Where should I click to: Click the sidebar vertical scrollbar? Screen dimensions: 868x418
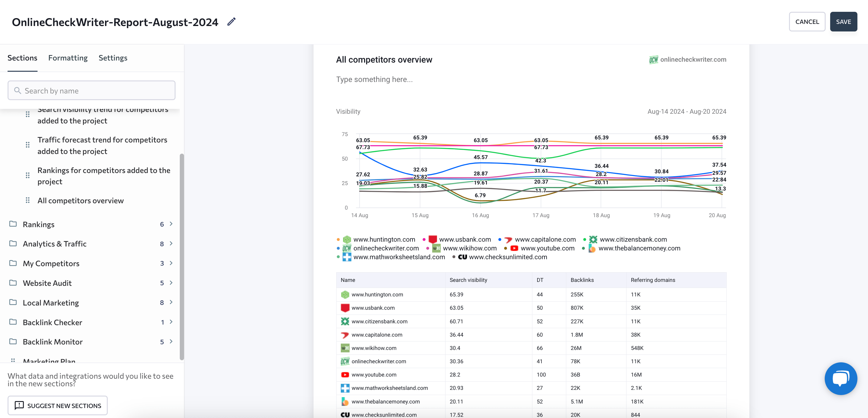click(x=182, y=257)
